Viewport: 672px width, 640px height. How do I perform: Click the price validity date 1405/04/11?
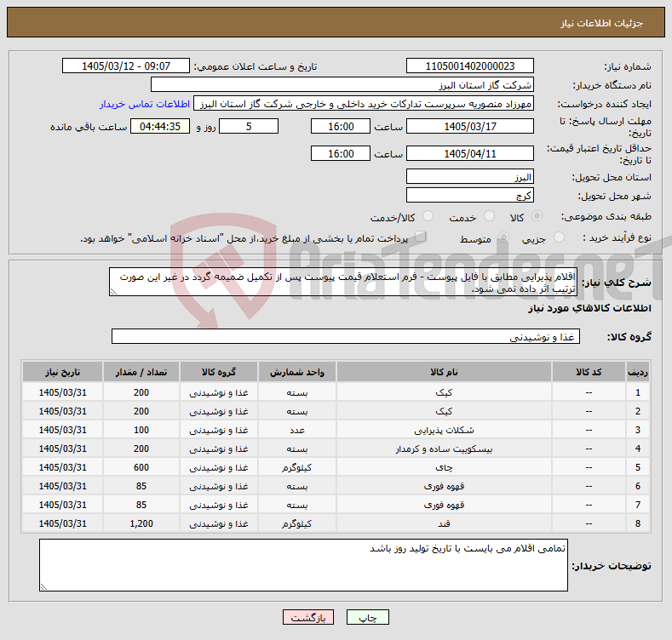[469, 153]
